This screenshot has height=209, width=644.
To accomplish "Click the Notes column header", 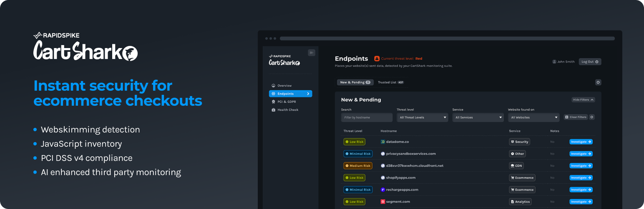I will (x=554, y=131).
